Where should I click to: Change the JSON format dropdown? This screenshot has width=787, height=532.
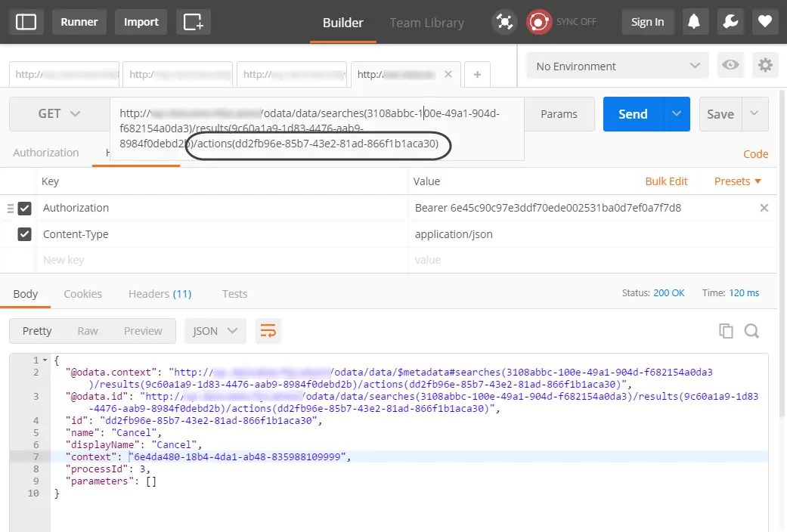tap(215, 331)
